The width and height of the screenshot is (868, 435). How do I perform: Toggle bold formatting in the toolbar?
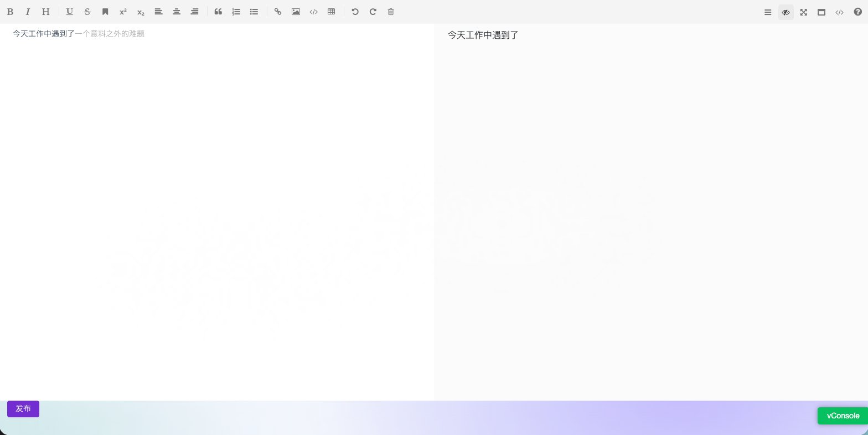10,12
